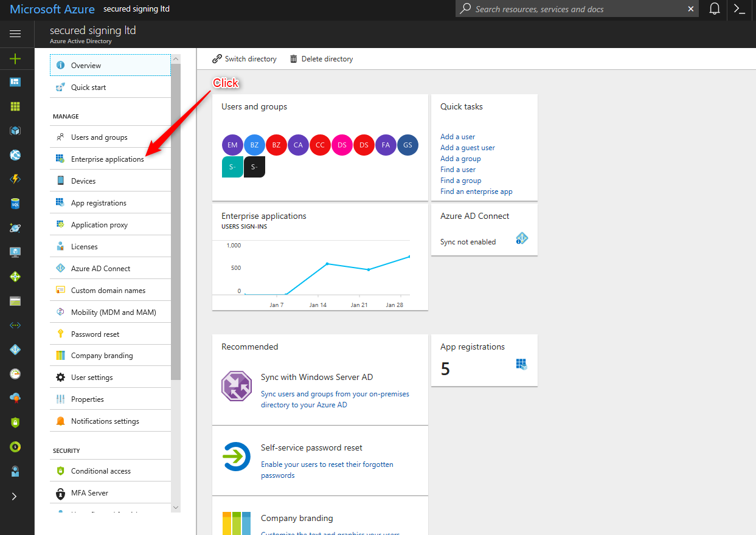Image resolution: width=756 pixels, height=535 pixels.
Task: Open Password reset menu item
Action: click(x=110, y=334)
